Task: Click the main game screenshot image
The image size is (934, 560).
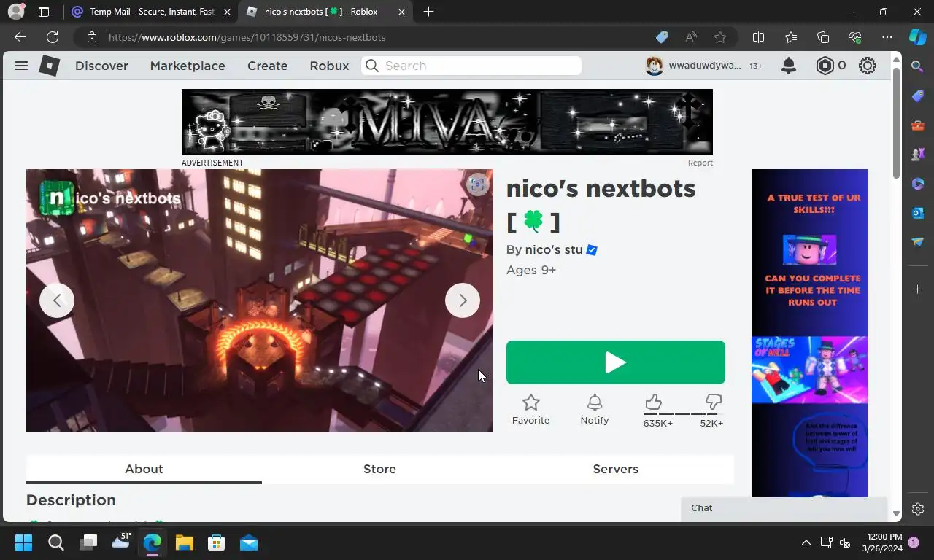Action: (260, 300)
